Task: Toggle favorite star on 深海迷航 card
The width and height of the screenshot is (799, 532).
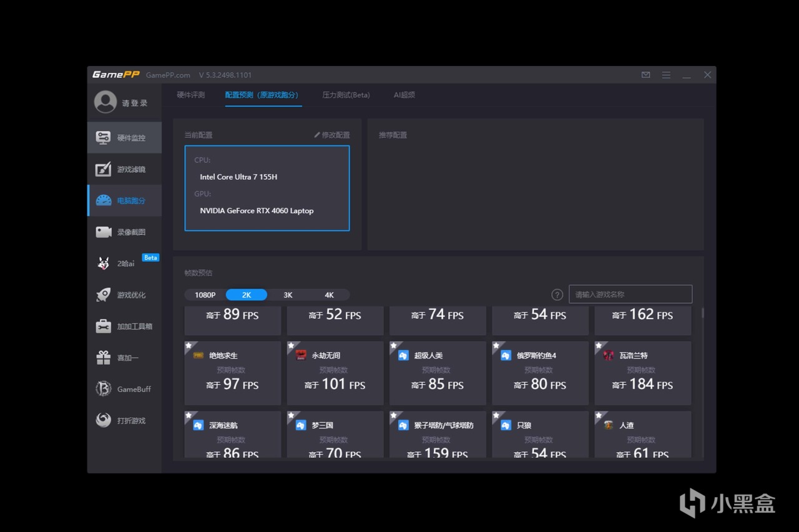Action: click(x=189, y=415)
